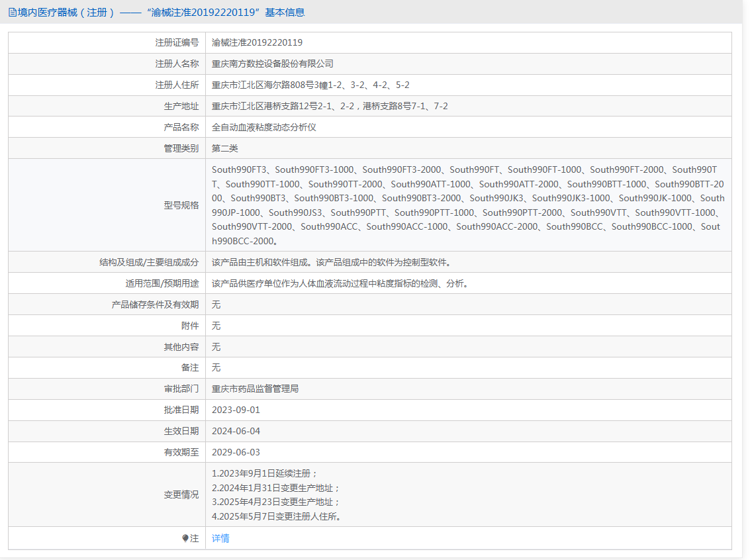
Task: Select the 产品名称 label
Action: click(181, 127)
